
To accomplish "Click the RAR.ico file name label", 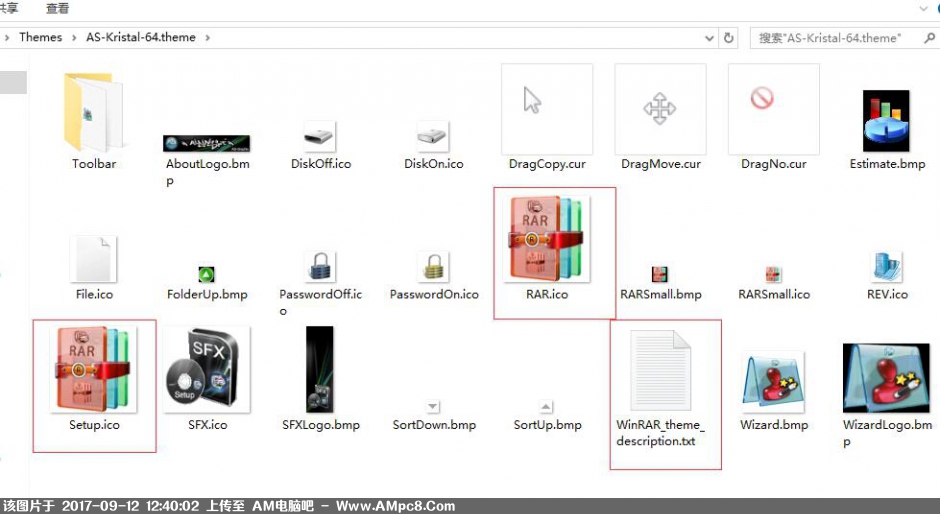I will point(547,294).
